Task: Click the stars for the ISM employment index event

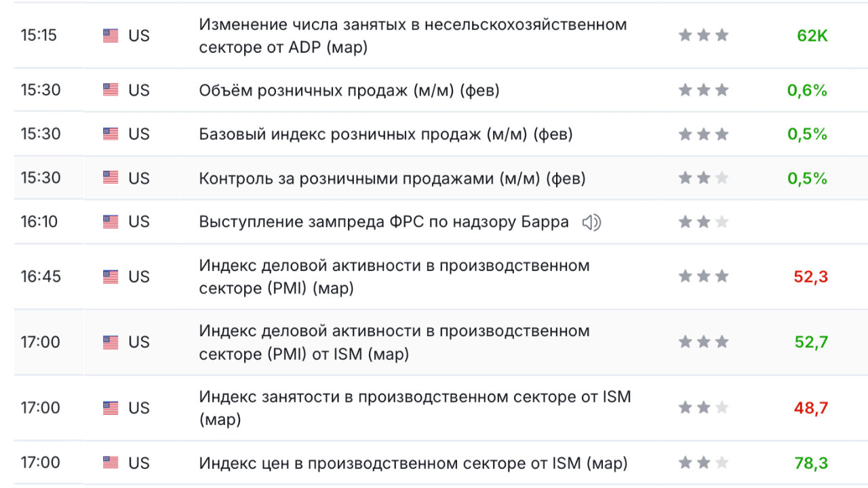Action: tap(703, 408)
